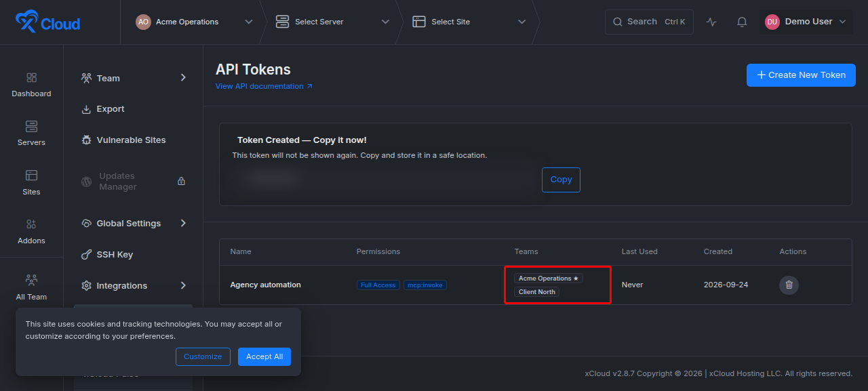The width and height of the screenshot is (868, 391).
Task: Click Agency automation token name
Action: coord(265,285)
